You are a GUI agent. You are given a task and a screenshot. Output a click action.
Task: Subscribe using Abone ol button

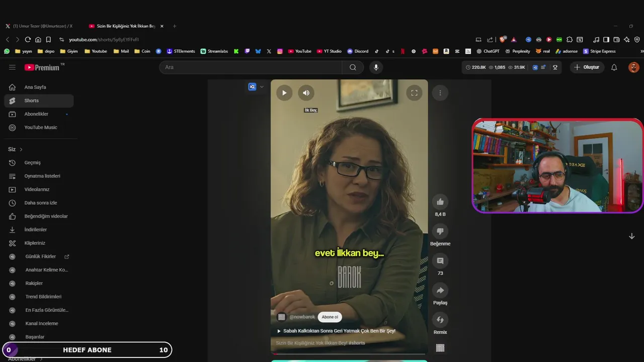330,317
